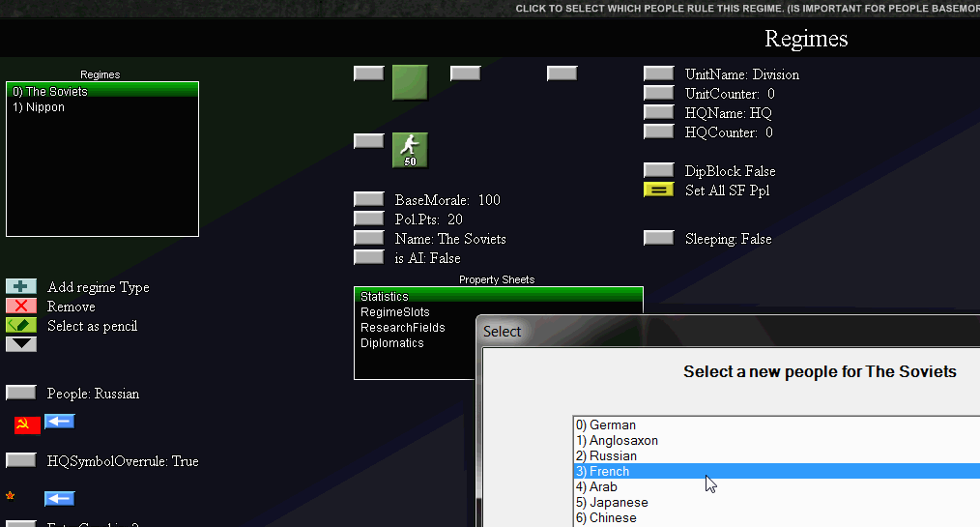Click the gray button for HQName: HQ

click(x=659, y=112)
